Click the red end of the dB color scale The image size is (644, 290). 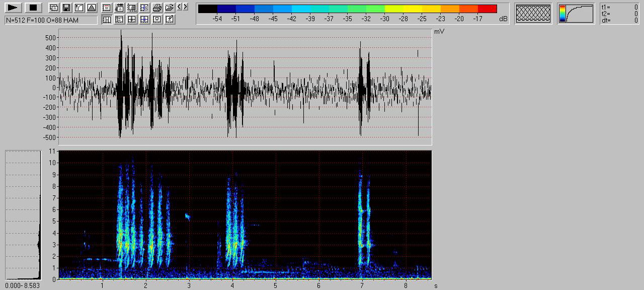click(487, 9)
